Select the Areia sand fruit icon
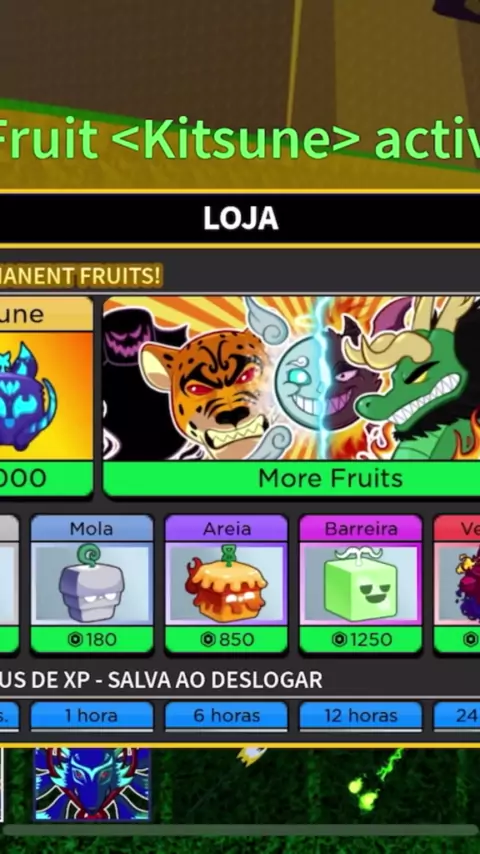Screen dimensions: 480x854 (226, 584)
